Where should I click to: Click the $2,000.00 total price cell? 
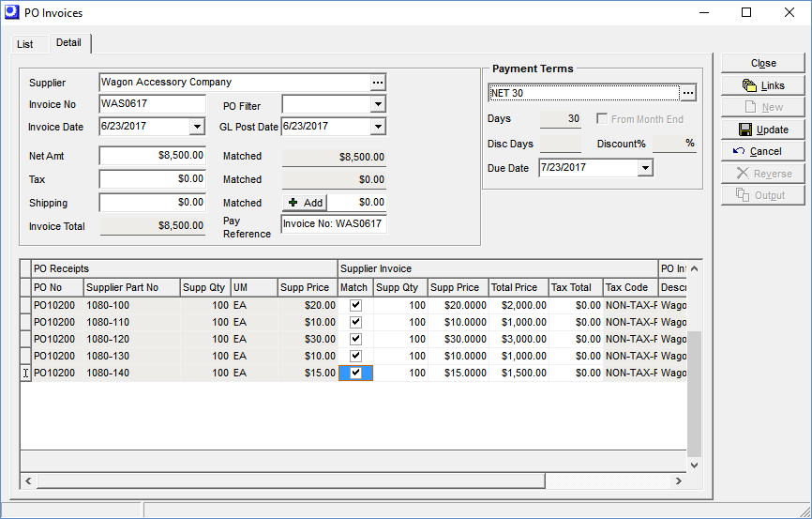pos(519,305)
